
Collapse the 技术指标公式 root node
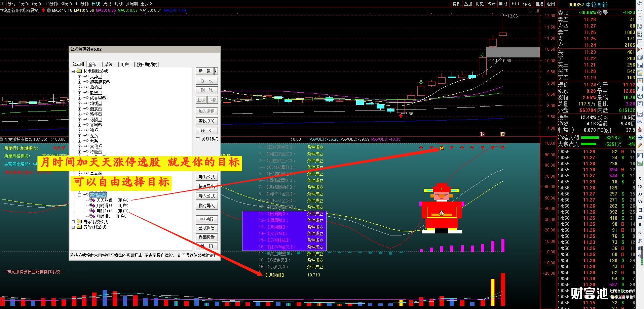pos(73,71)
